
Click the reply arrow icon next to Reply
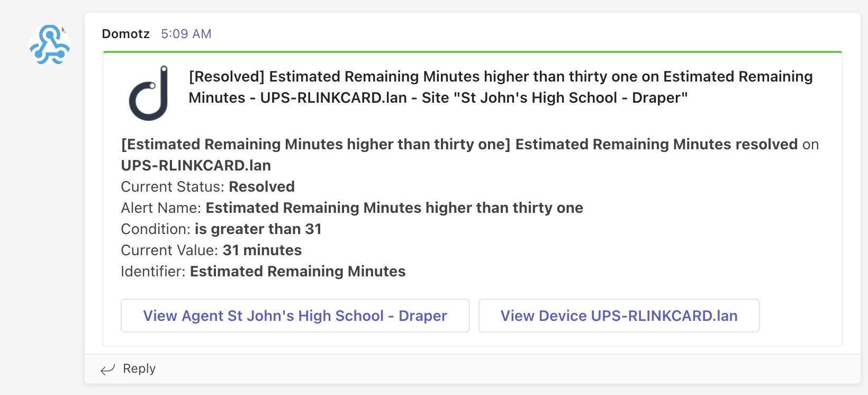tap(107, 369)
